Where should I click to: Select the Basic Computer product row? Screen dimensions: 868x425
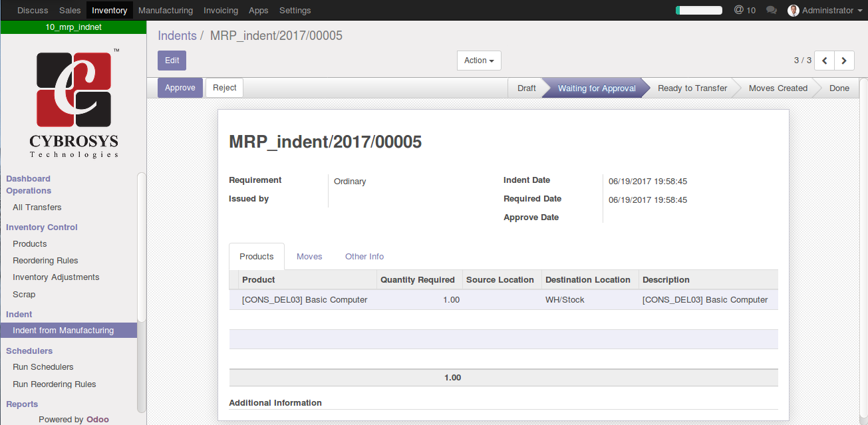click(x=305, y=300)
